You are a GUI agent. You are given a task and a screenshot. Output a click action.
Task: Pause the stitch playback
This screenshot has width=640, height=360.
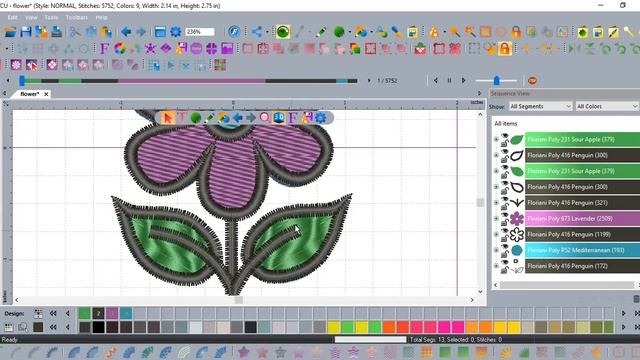[x=449, y=81]
